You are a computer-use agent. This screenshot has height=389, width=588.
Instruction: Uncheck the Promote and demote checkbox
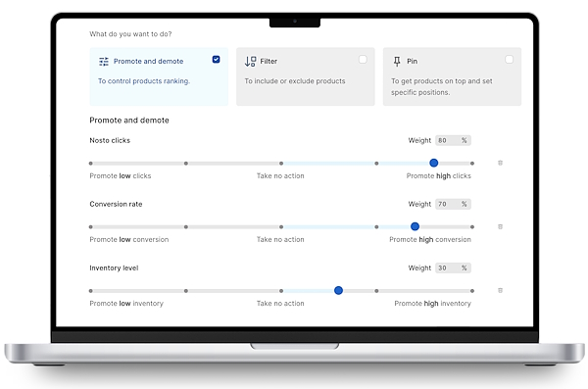pyautogui.click(x=216, y=59)
